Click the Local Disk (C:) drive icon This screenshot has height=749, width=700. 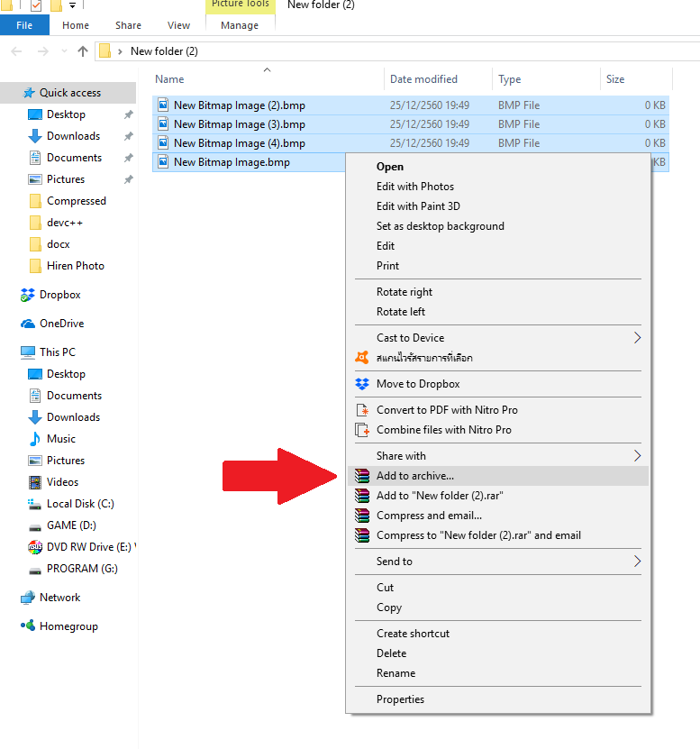[35, 504]
